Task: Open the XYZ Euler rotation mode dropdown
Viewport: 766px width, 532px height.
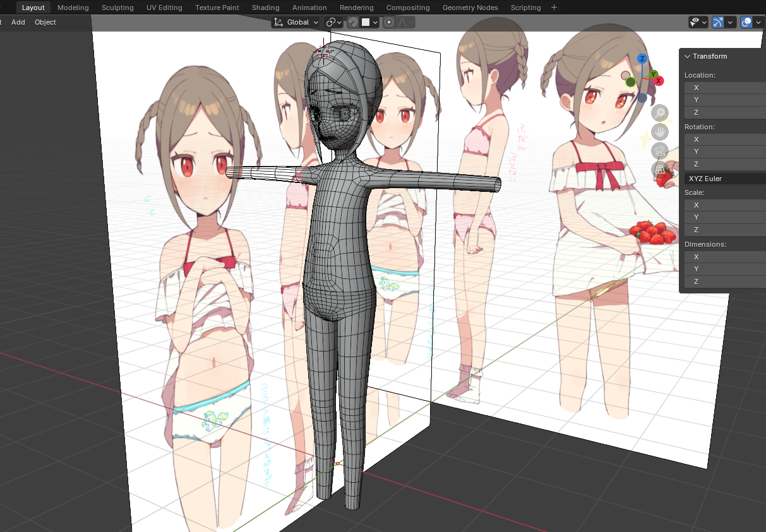Action: coord(725,179)
